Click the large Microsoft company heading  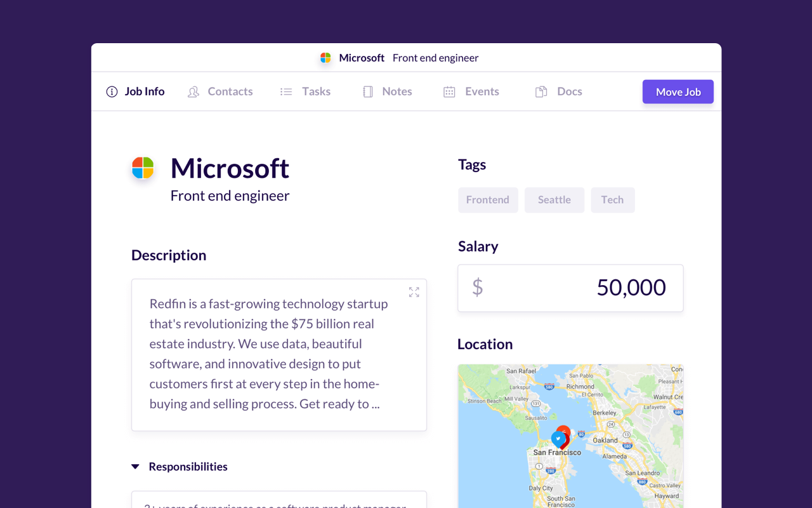tap(230, 168)
